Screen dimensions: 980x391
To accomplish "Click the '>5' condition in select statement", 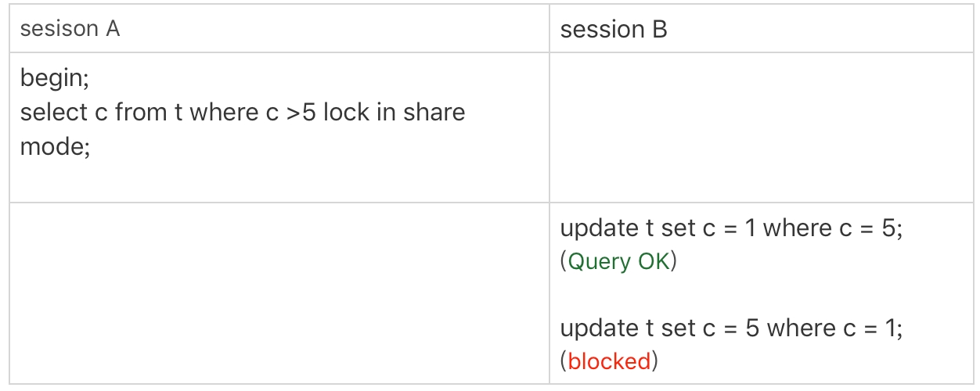I will (301, 112).
